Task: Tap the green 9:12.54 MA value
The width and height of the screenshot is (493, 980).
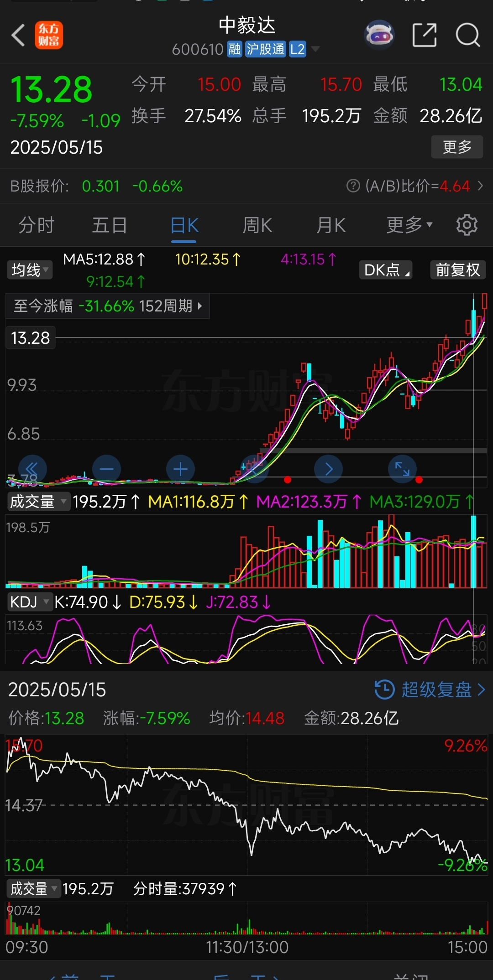Action: click(x=116, y=281)
